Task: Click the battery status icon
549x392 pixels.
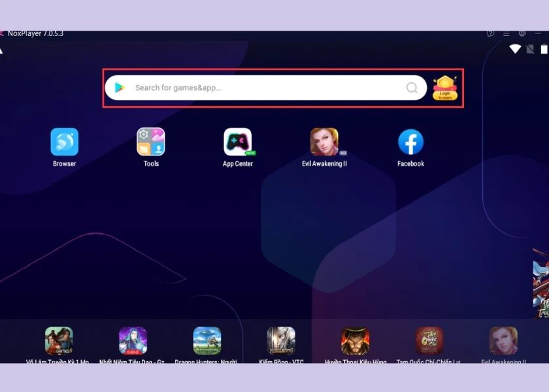Action: [x=544, y=49]
